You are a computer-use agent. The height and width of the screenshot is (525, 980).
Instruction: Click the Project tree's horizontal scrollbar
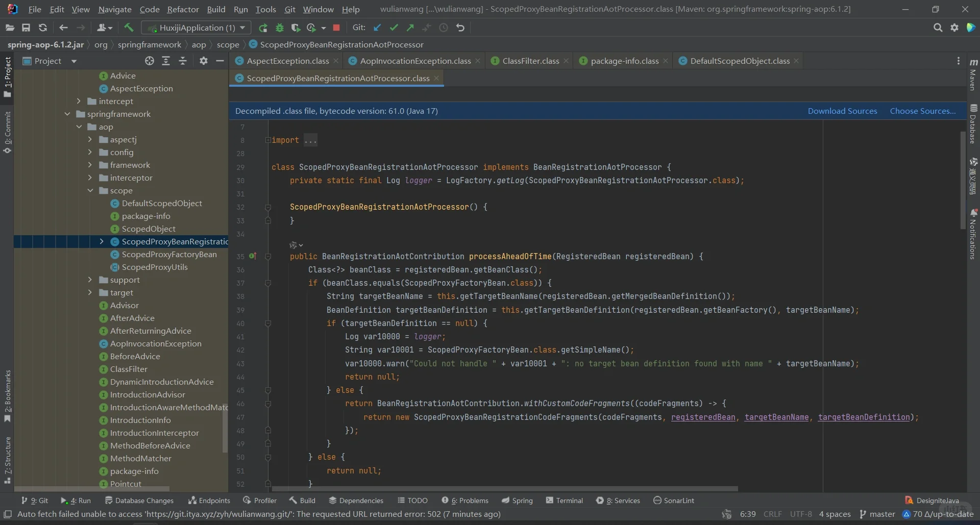pyautogui.click(x=92, y=489)
